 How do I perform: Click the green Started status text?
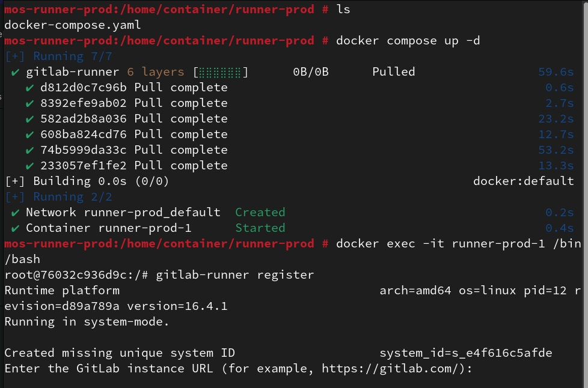260,228
